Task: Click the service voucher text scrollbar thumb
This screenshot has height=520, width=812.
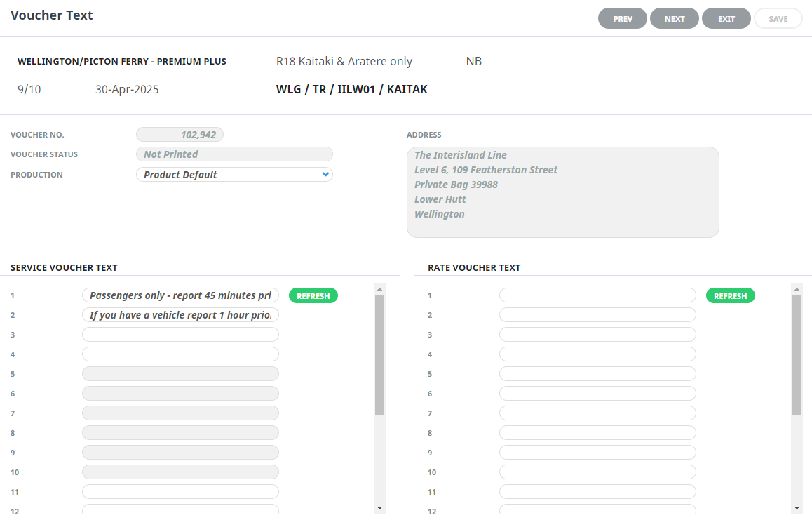Action: point(379,354)
